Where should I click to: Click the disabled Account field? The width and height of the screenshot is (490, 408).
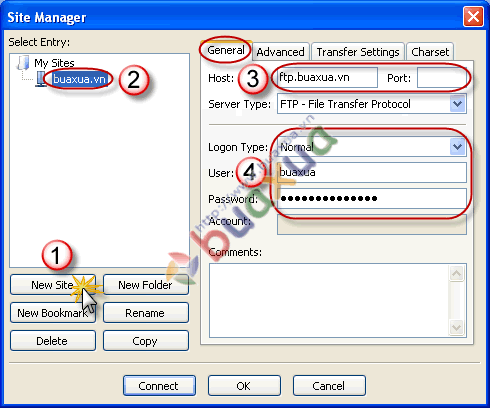(372, 225)
